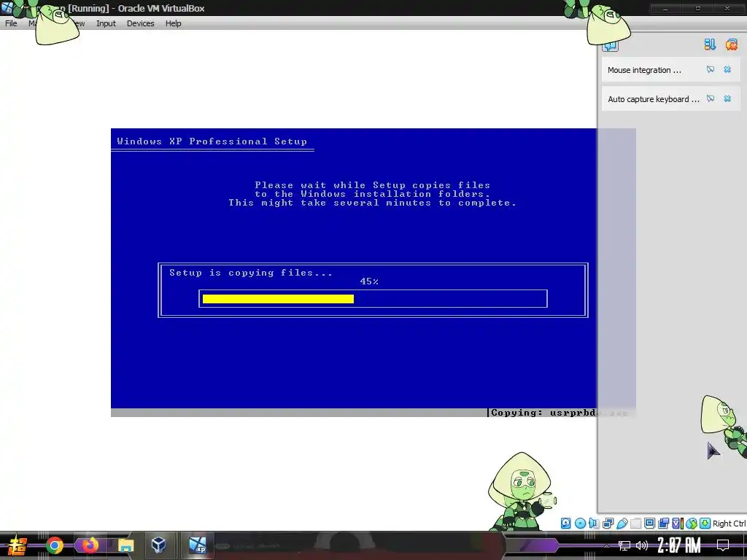
Task: Click the Auto capture keyboard notification text
Action: [653, 99]
